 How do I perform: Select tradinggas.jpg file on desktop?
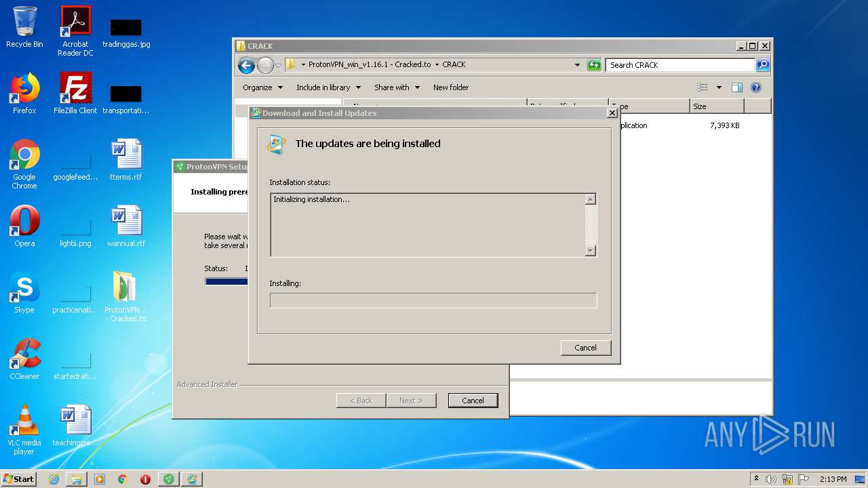pos(126,32)
